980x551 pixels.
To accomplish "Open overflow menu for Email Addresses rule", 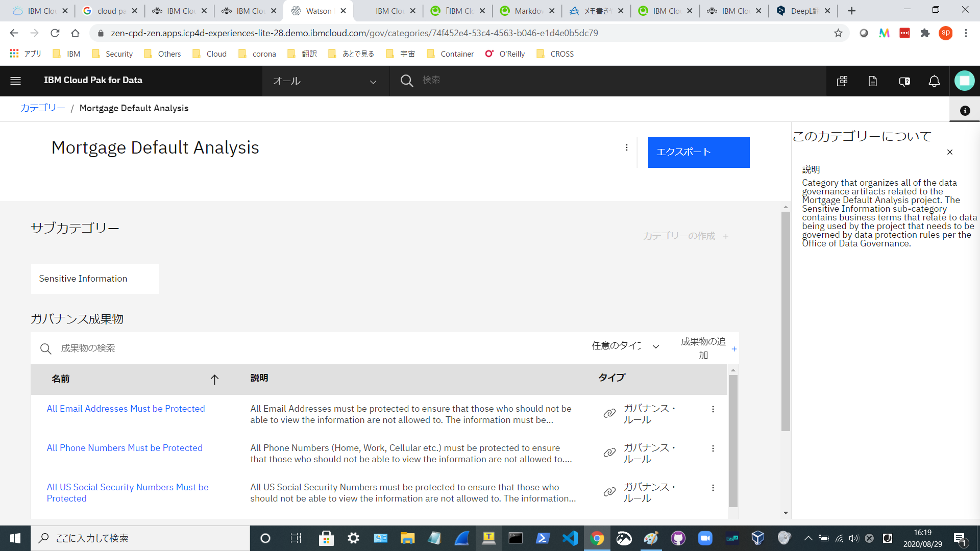I will pos(713,409).
